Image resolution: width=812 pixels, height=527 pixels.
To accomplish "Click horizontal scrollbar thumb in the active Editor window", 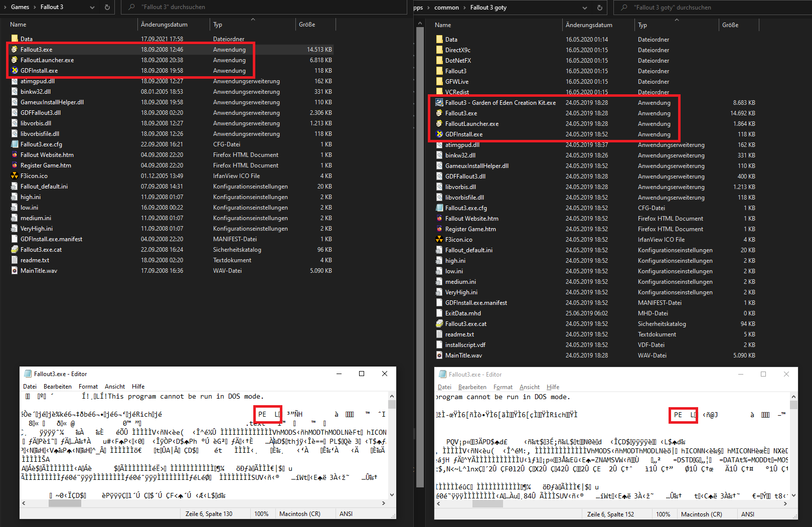I will 65,503.
